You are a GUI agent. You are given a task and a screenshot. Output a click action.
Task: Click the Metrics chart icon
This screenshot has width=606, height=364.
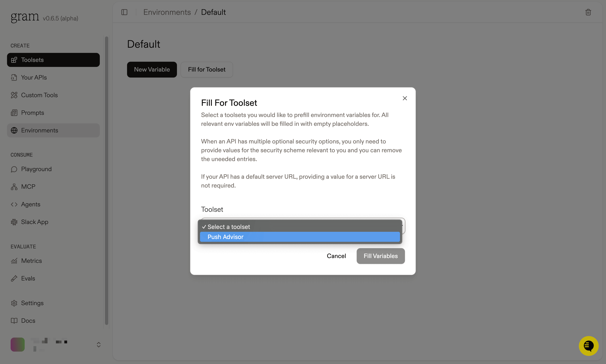coord(14,261)
